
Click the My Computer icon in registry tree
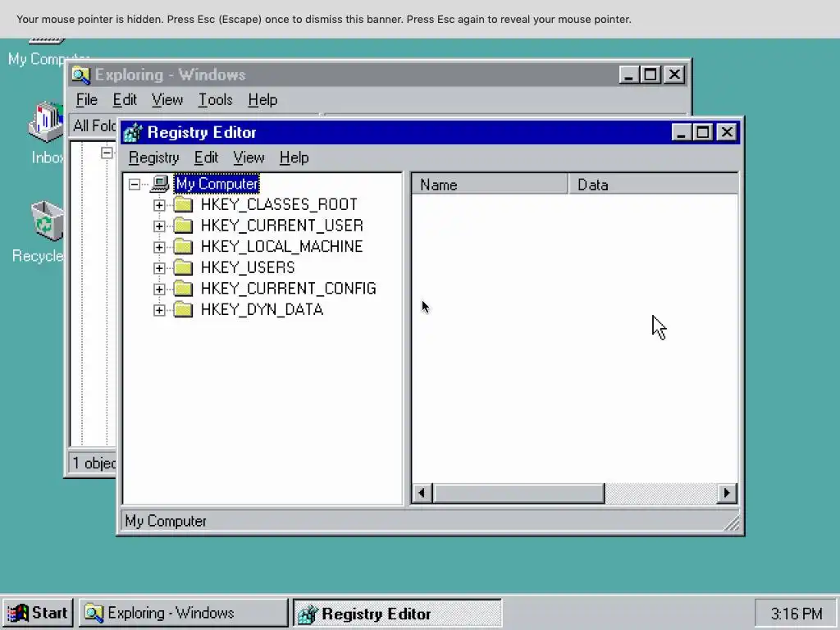click(x=160, y=184)
